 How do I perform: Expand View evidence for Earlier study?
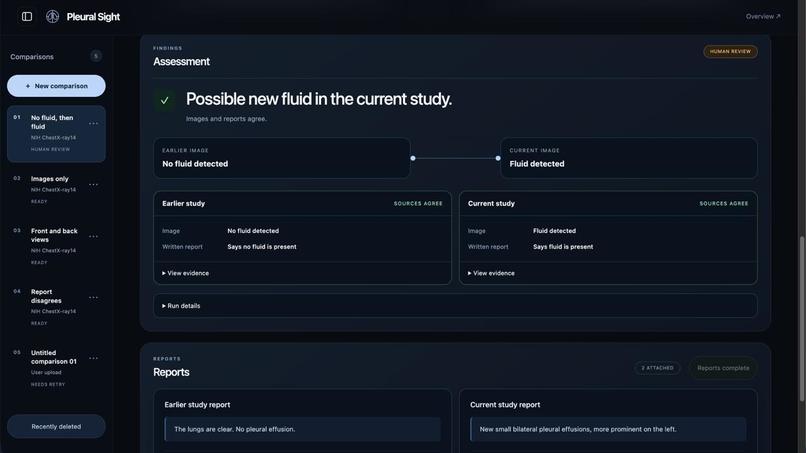186,273
